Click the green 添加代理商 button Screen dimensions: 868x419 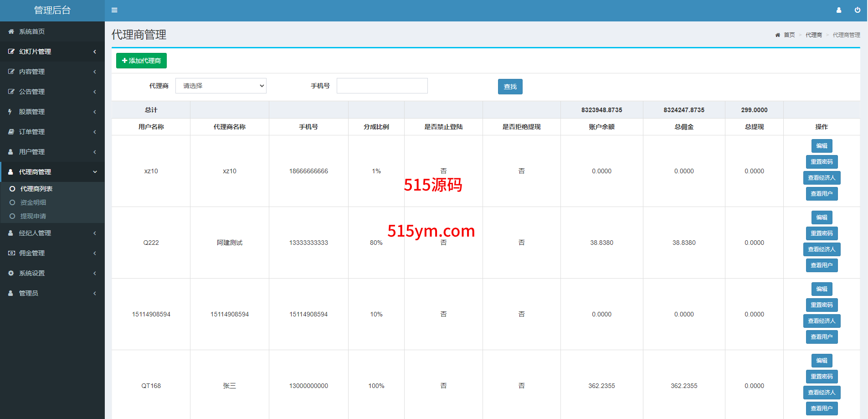(141, 61)
